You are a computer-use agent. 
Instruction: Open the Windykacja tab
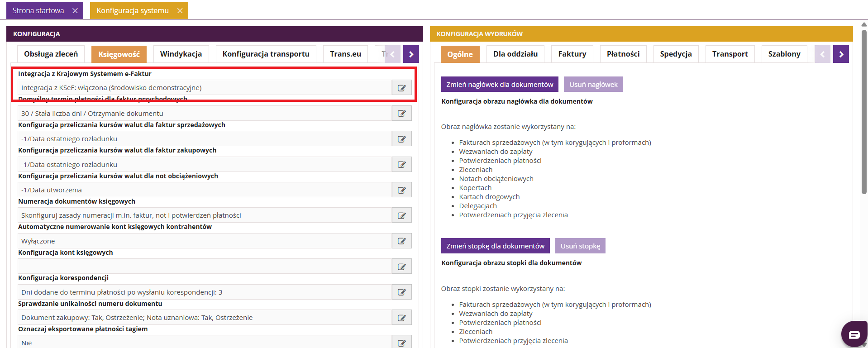coord(181,54)
